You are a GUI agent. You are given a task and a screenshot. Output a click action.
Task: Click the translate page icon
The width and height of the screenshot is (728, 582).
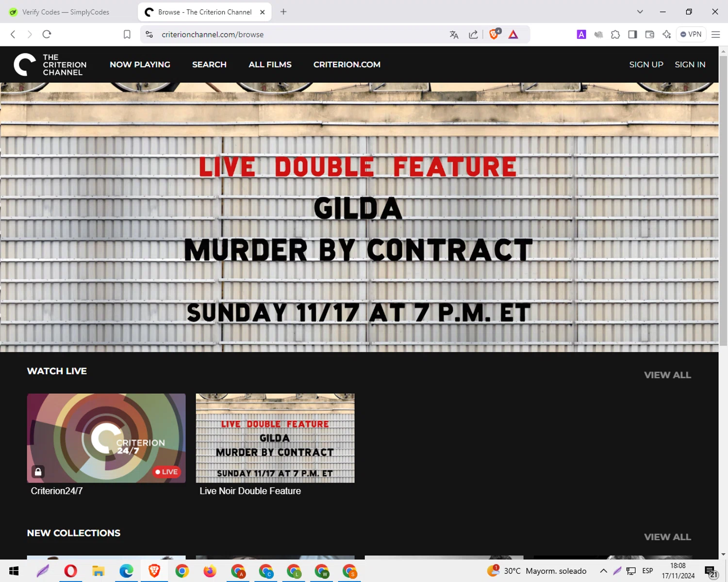coord(454,34)
